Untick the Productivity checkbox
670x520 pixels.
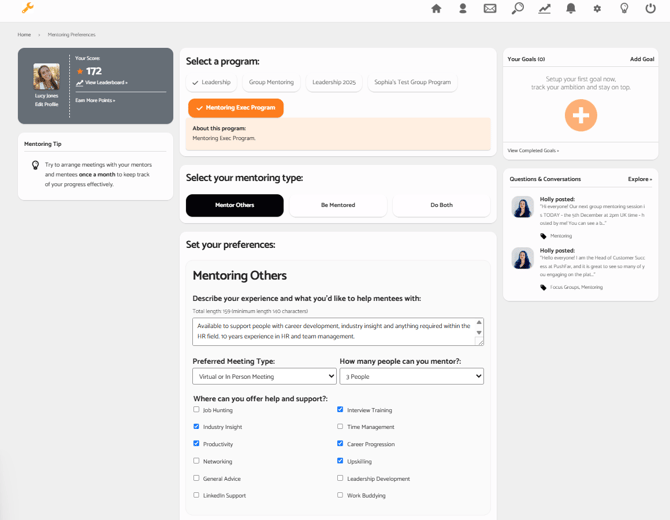click(x=196, y=444)
